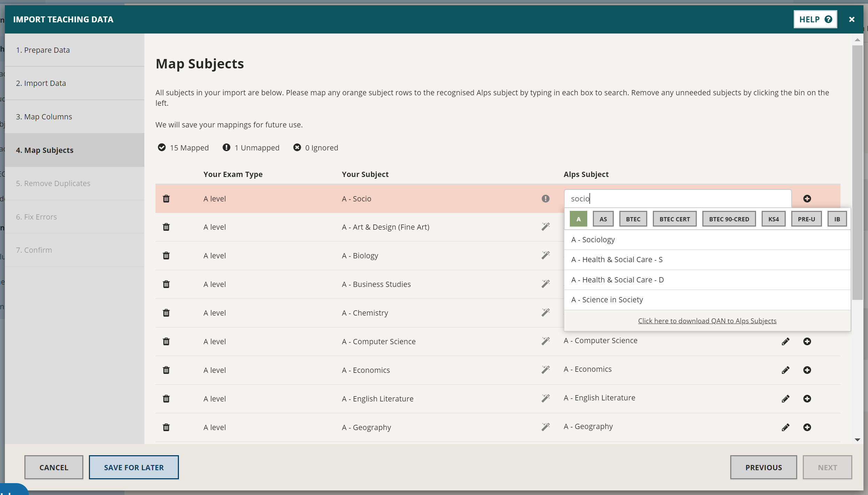This screenshot has width=868, height=495.
Task: Click magic wand icon for Art & Design row
Action: 545,227
